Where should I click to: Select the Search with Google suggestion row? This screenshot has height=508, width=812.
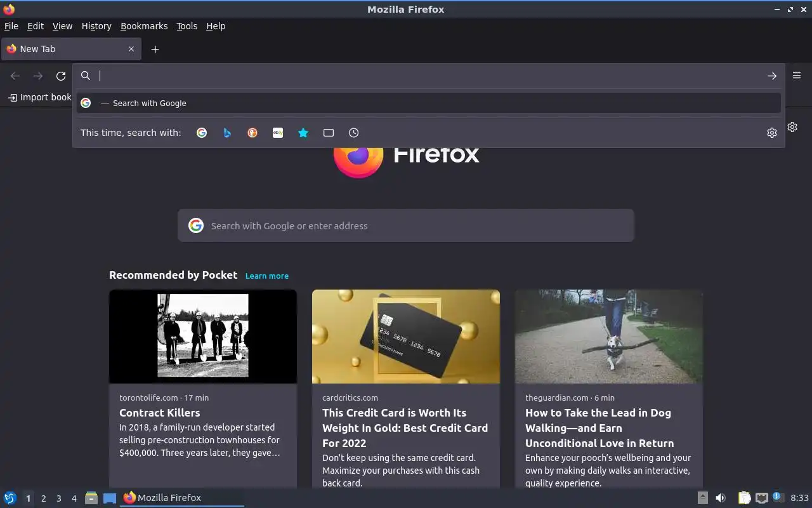click(x=429, y=103)
